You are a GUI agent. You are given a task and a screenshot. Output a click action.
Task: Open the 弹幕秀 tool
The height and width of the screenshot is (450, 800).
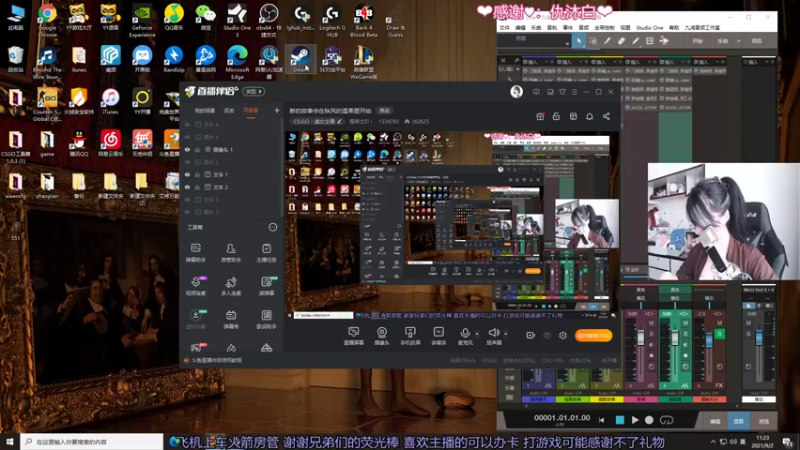[x=231, y=319]
